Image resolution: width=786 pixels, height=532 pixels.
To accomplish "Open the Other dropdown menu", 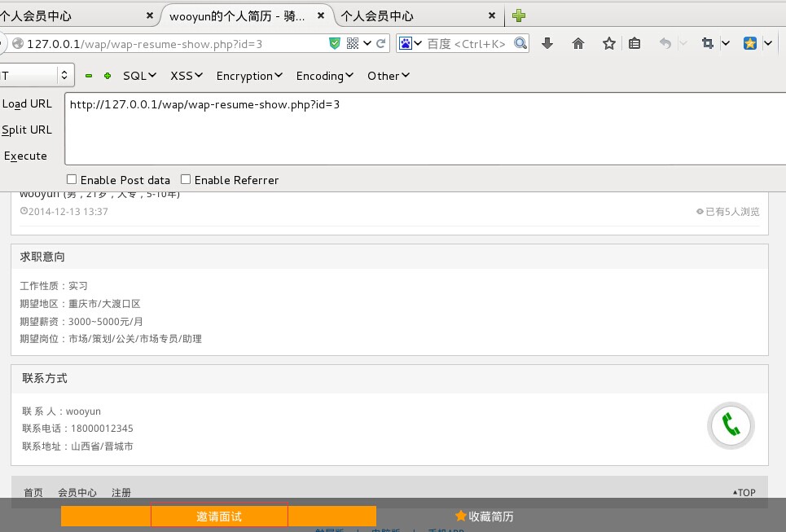I will (x=389, y=76).
